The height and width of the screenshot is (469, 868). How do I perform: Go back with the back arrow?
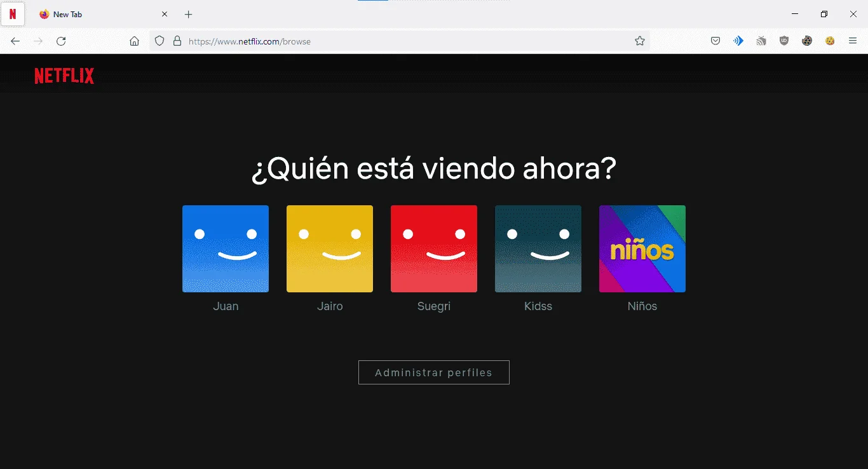(15, 41)
